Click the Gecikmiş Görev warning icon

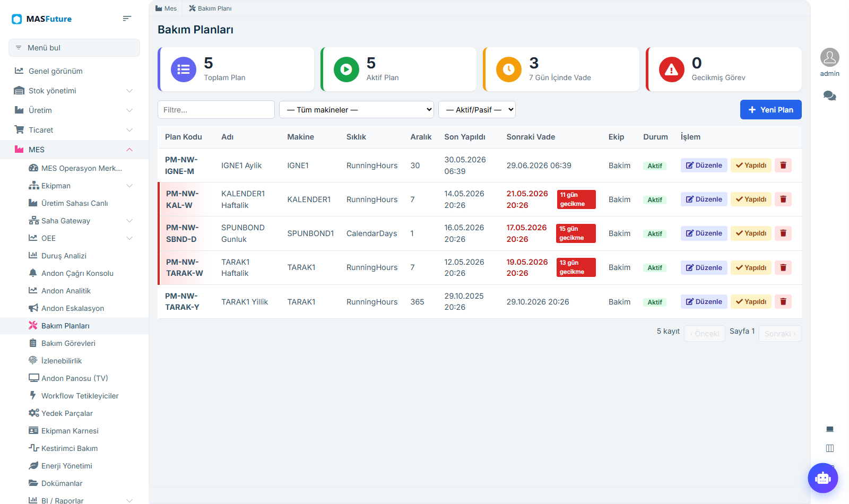coord(672,69)
